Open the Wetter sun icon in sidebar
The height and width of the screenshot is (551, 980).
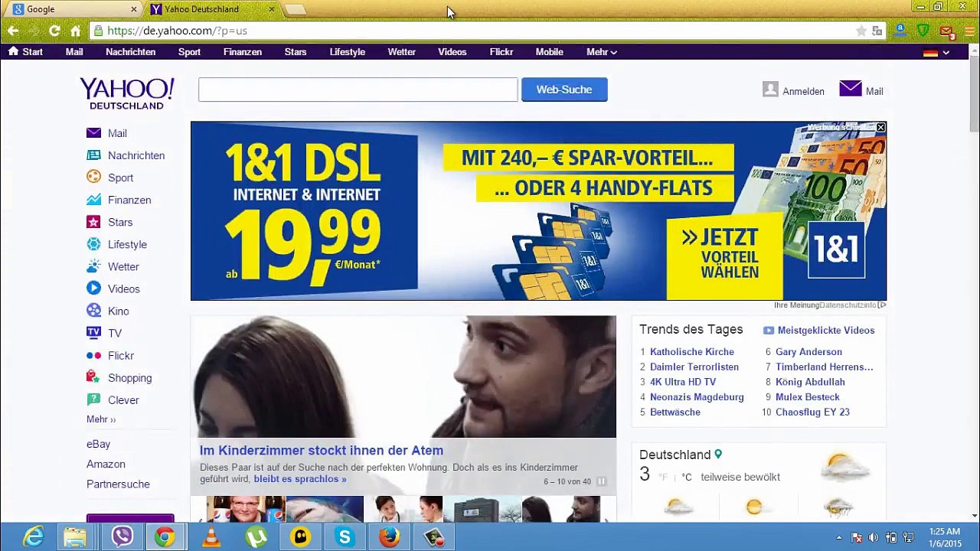(93, 266)
